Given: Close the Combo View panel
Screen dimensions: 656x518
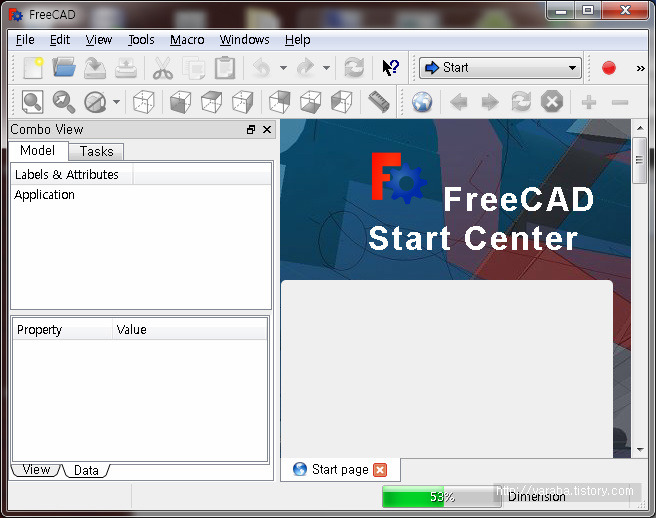Looking at the screenshot, I should pos(267,130).
